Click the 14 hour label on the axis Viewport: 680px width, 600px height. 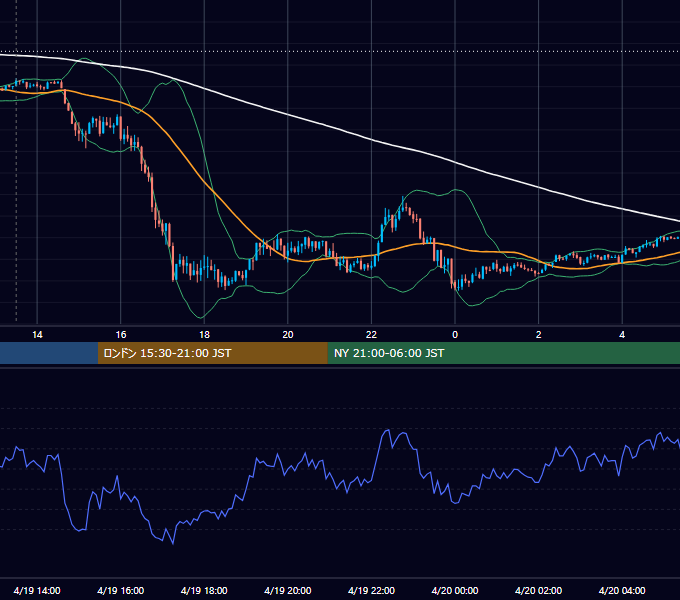(37, 335)
